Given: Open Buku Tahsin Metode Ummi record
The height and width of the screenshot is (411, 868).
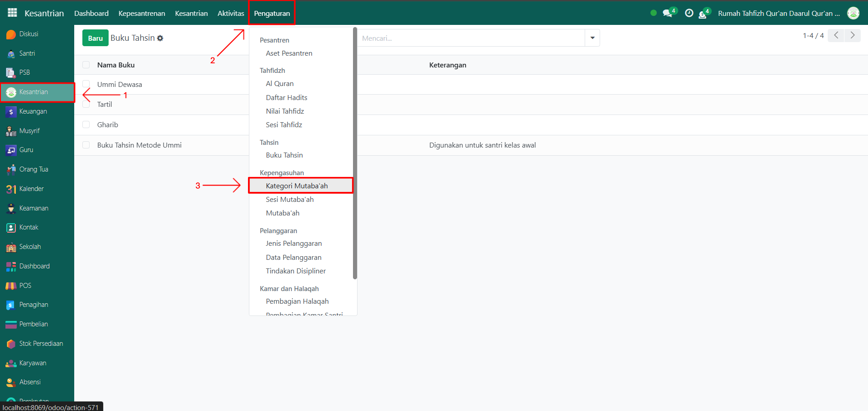Looking at the screenshot, I should 139,145.
